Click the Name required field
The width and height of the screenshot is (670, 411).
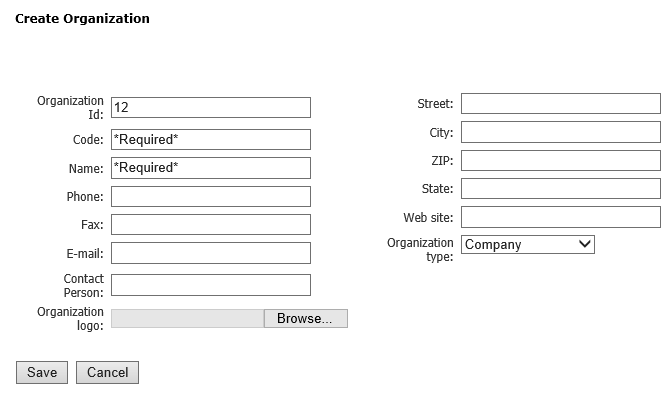pos(210,168)
